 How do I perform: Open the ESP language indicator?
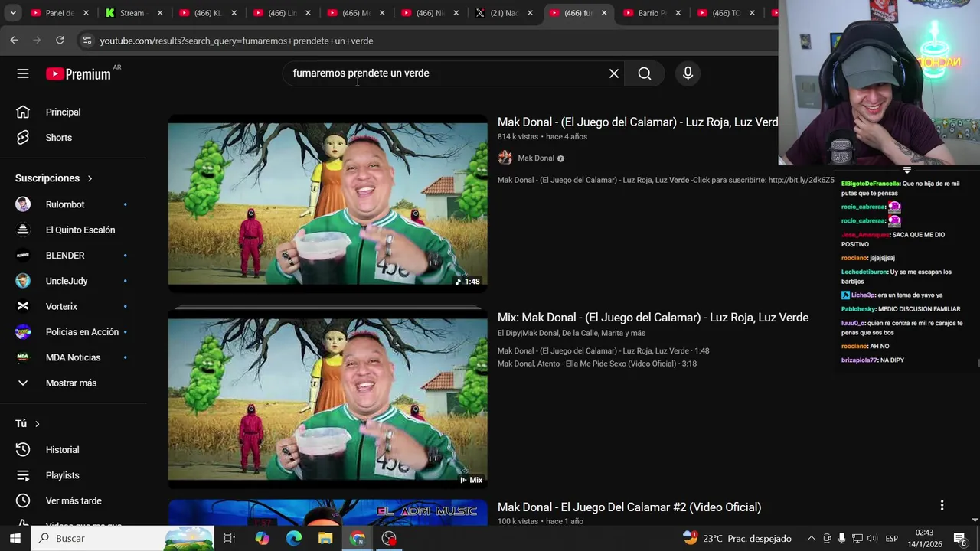pyautogui.click(x=891, y=538)
